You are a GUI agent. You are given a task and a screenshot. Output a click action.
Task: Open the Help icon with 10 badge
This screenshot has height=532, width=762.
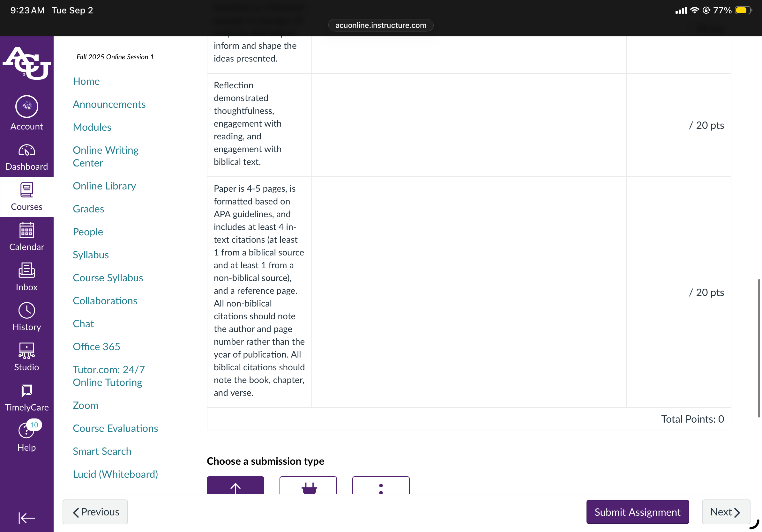coord(26,431)
